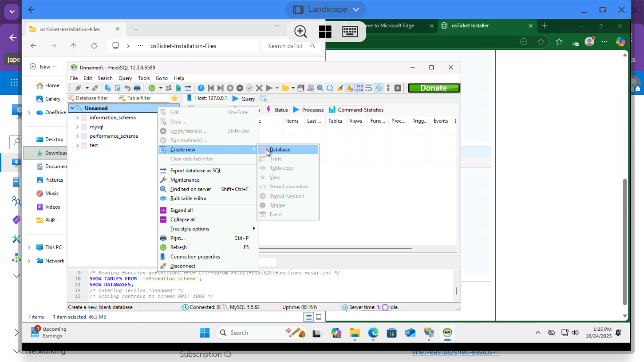Click the disconnect plug toolbar icon
This screenshot has width=644, height=362.
point(95,88)
